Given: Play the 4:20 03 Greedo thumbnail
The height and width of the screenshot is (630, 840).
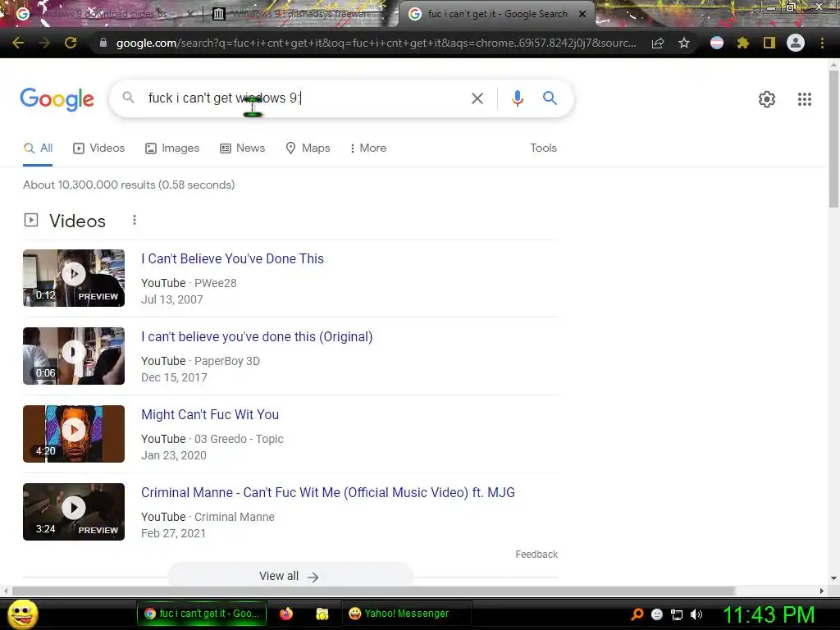Looking at the screenshot, I should (x=74, y=434).
